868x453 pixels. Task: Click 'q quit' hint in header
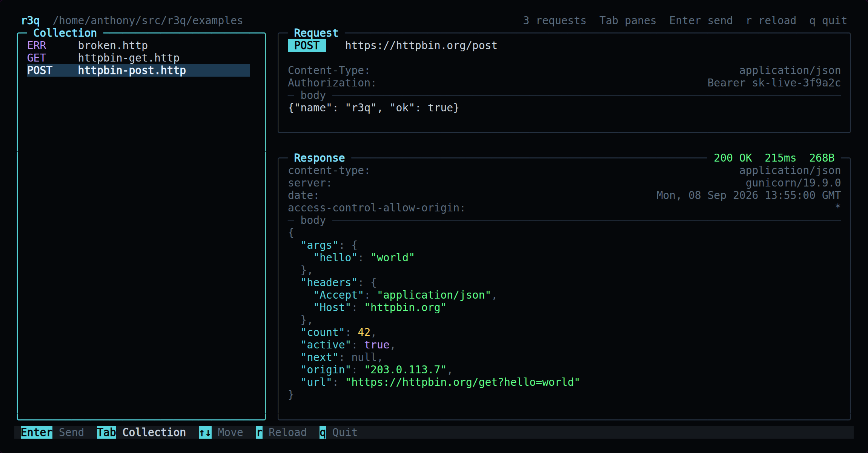point(828,20)
